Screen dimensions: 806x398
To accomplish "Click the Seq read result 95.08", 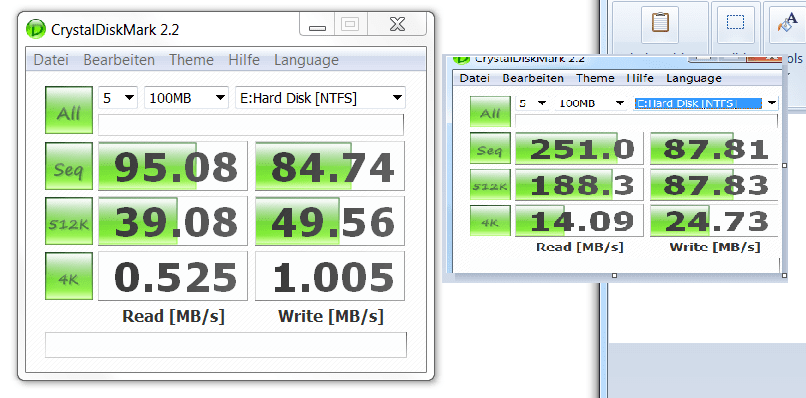I will click(173, 166).
